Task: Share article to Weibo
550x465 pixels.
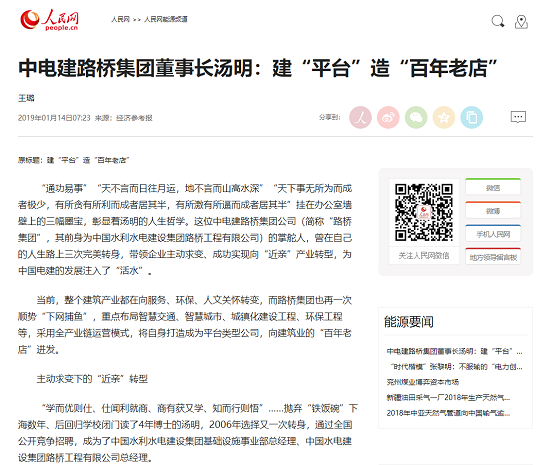Action: pyautogui.click(x=388, y=117)
